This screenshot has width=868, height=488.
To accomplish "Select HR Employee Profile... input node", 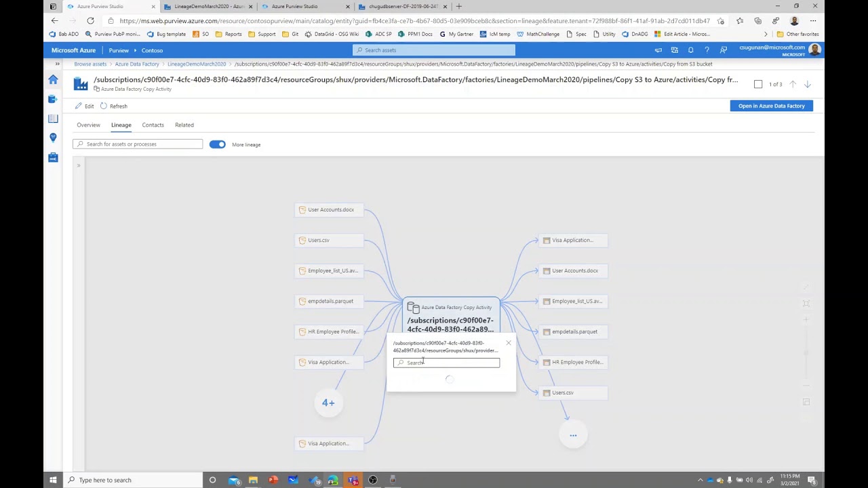I will click(x=330, y=331).
